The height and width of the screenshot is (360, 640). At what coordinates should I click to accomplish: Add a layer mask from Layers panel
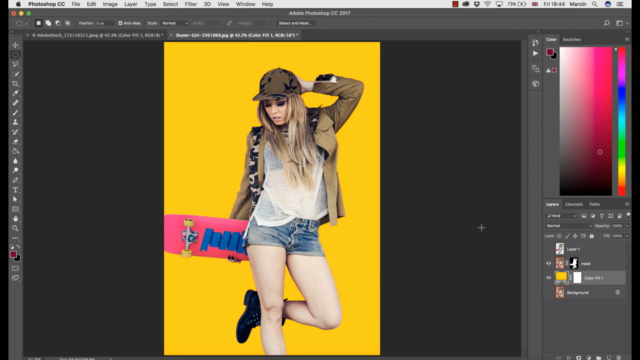(x=578, y=358)
